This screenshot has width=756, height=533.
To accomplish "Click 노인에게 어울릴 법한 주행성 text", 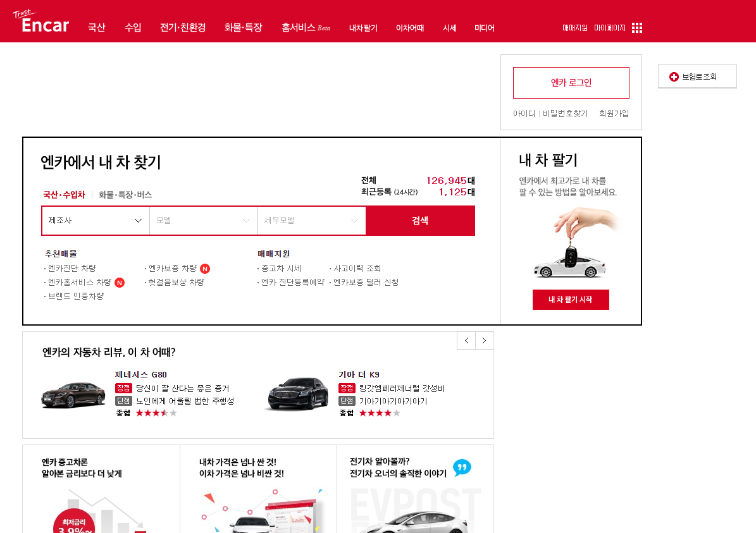I will coord(185,401).
